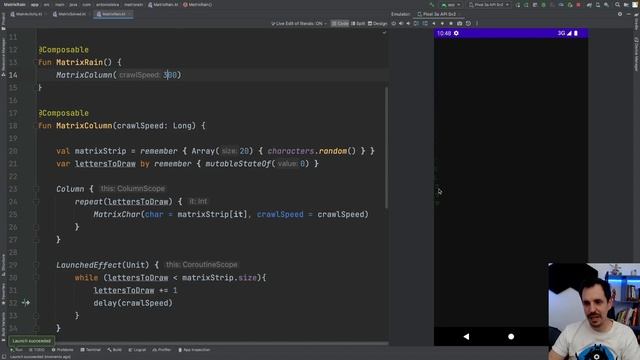Open the Logcat tool window
The height and width of the screenshot is (360, 640).
click(x=137, y=350)
